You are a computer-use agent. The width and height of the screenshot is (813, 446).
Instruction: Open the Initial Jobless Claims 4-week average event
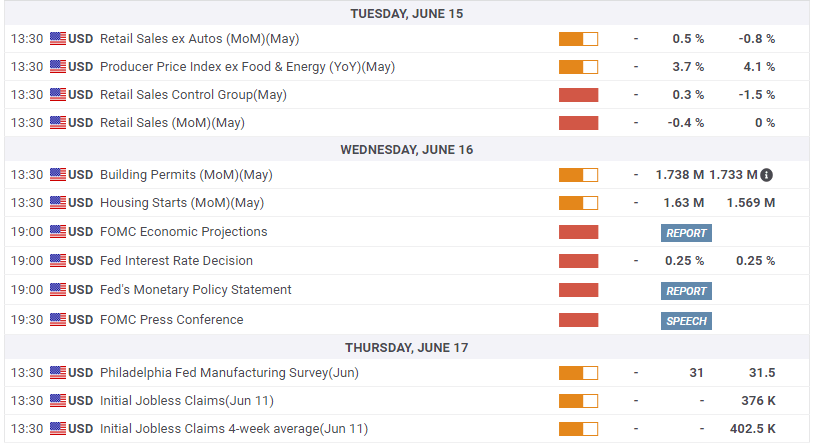point(234,429)
